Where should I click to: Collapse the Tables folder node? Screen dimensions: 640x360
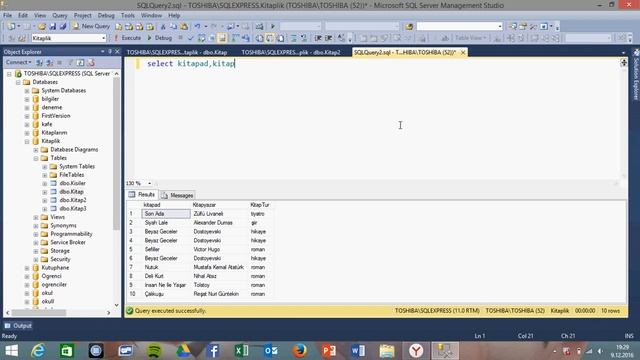(36, 158)
